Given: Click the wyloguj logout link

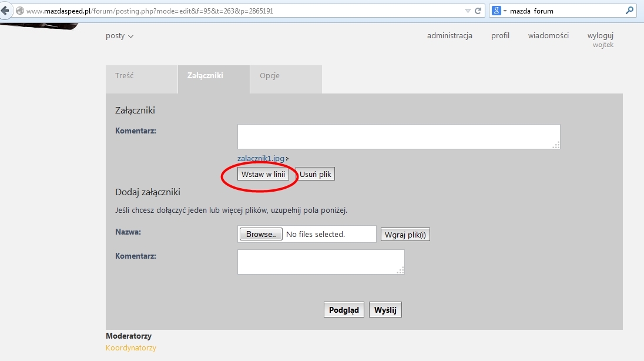Looking at the screenshot, I should pyautogui.click(x=600, y=35).
